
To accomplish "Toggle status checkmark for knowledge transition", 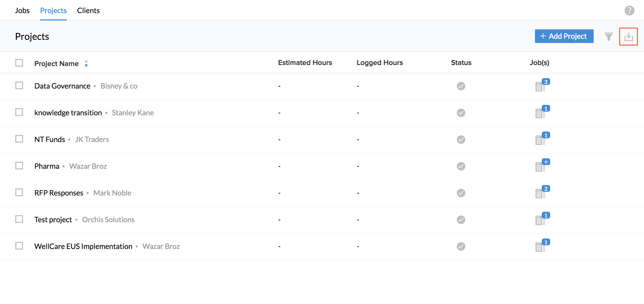I will (461, 113).
